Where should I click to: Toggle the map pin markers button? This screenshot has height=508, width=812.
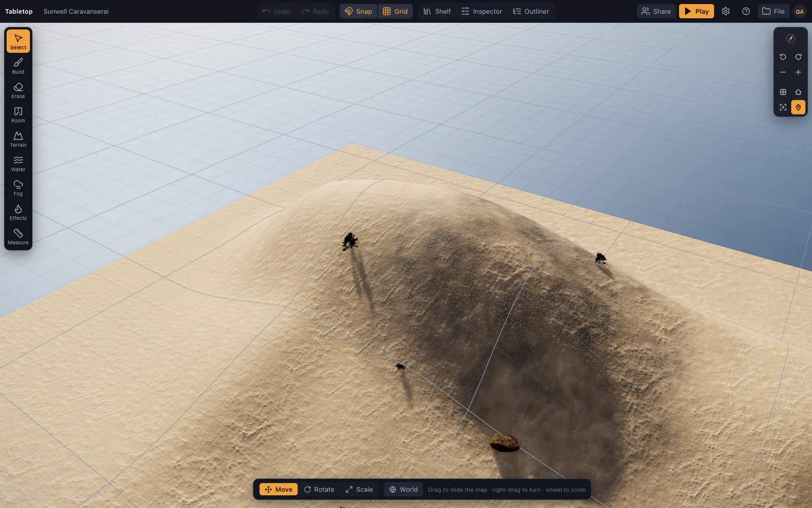pos(798,107)
